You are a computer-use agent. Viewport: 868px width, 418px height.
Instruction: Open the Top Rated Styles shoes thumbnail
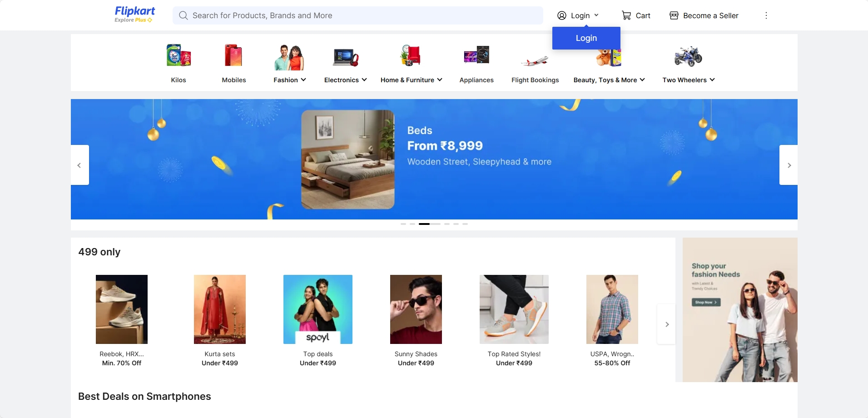[x=514, y=309]
